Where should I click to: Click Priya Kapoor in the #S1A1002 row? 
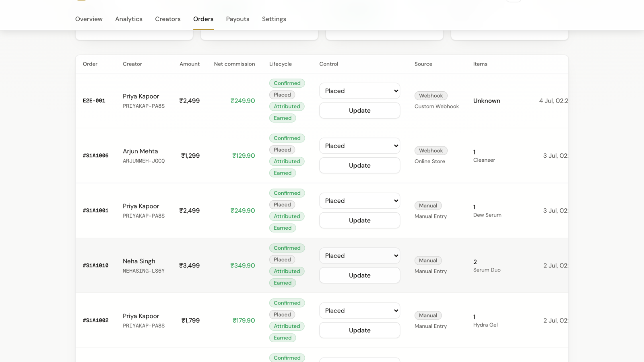click(x=141, y=316)
